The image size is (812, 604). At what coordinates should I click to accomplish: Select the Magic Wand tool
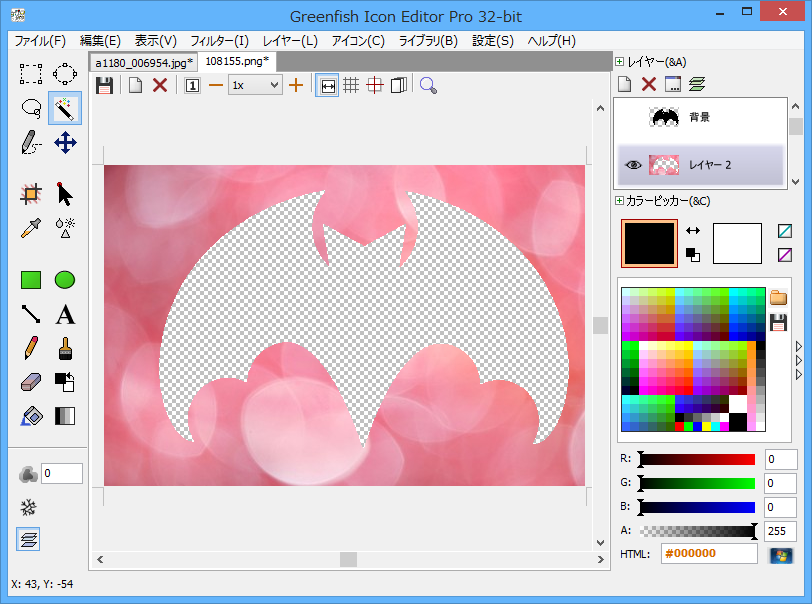pos(65,108)
